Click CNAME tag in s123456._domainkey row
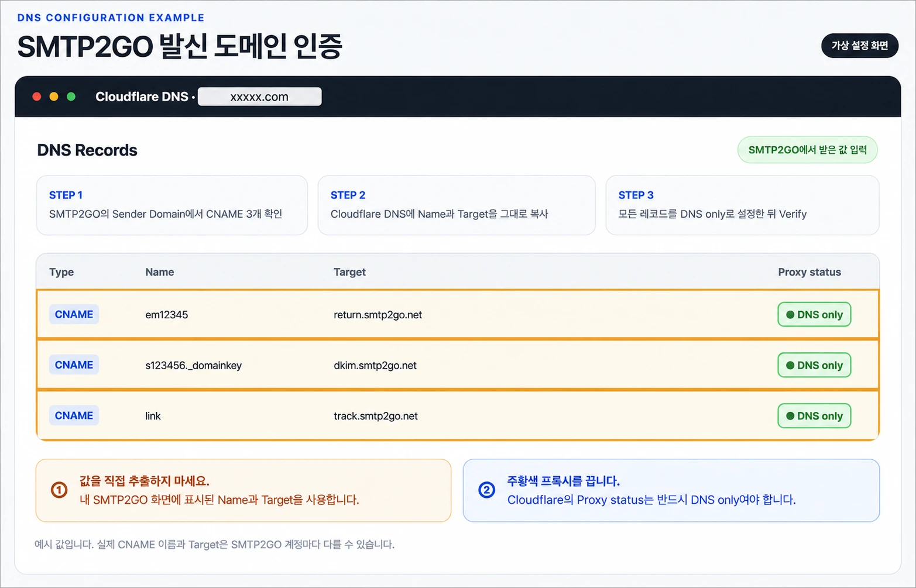 pos(74,365)
